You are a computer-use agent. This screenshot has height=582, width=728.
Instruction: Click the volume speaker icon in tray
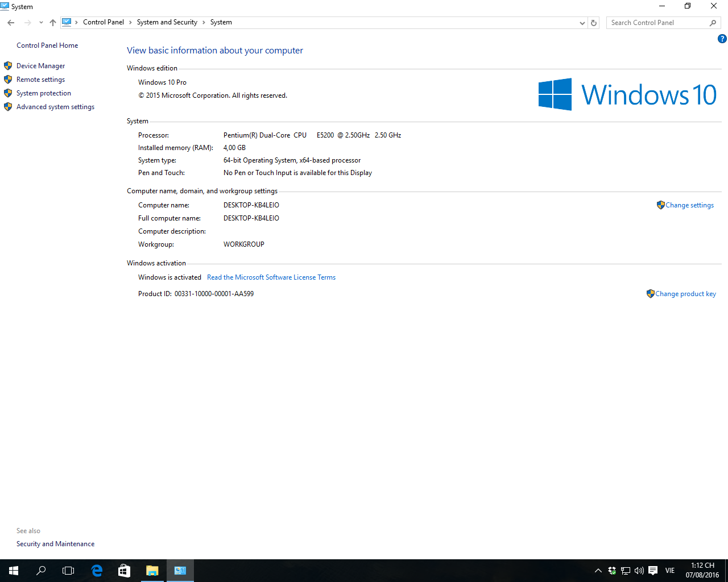pos(639,571)
